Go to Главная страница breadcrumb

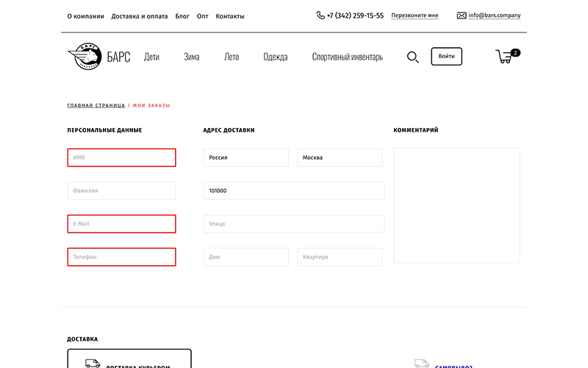pos(96,105)
